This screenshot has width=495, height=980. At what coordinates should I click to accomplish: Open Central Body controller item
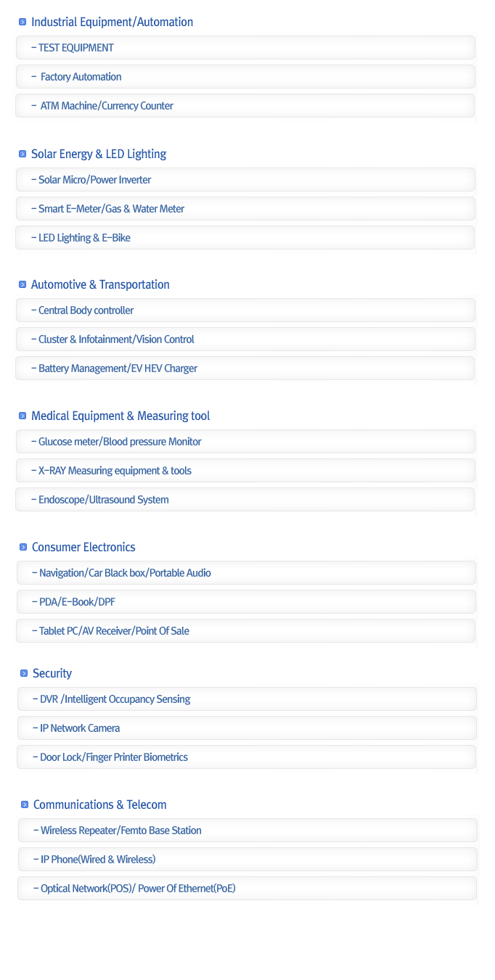pos(86,310)
